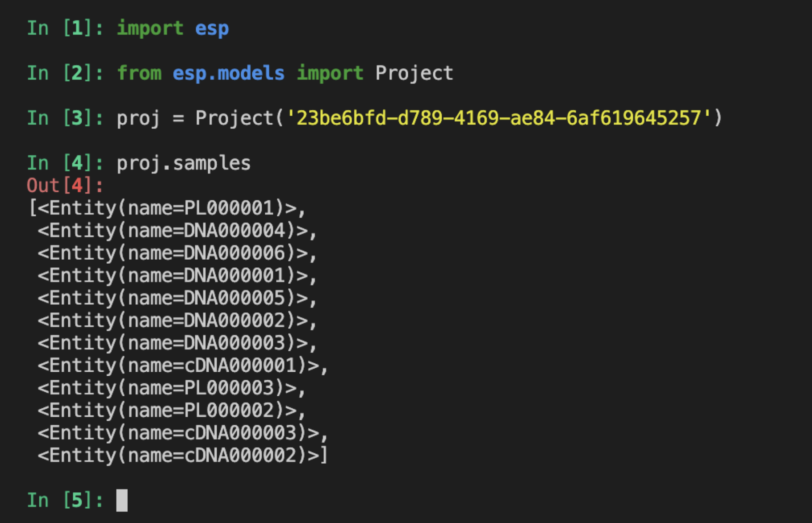Click the entity named DNA000001

click(x=177, y=275)
